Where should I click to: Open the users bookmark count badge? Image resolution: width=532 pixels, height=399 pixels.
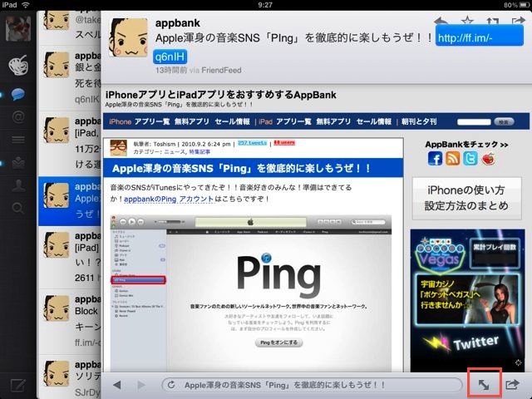(284, 142)
